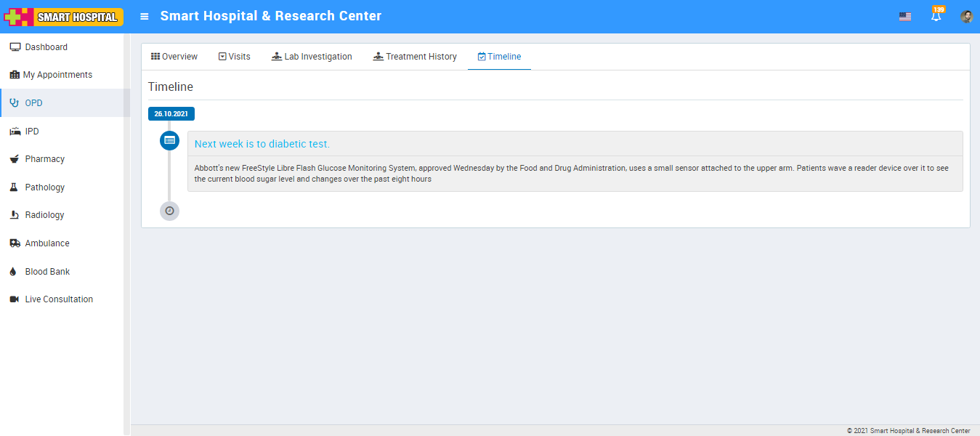Viewport: 980px width, 436px height.
Task: Click the Radiology microscope icon
Action: (x=14, y=215)
